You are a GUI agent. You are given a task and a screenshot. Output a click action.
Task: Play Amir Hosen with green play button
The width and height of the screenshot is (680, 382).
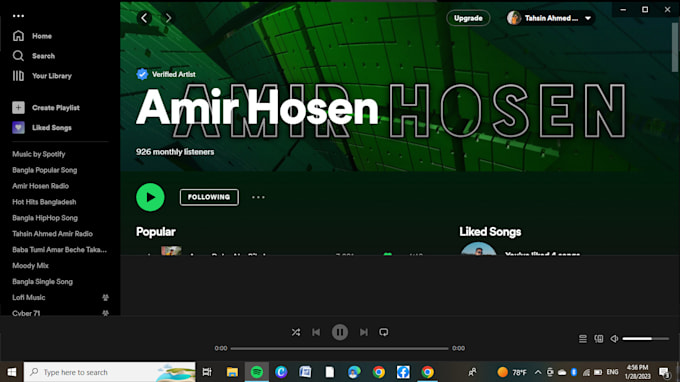click(150, 197)
